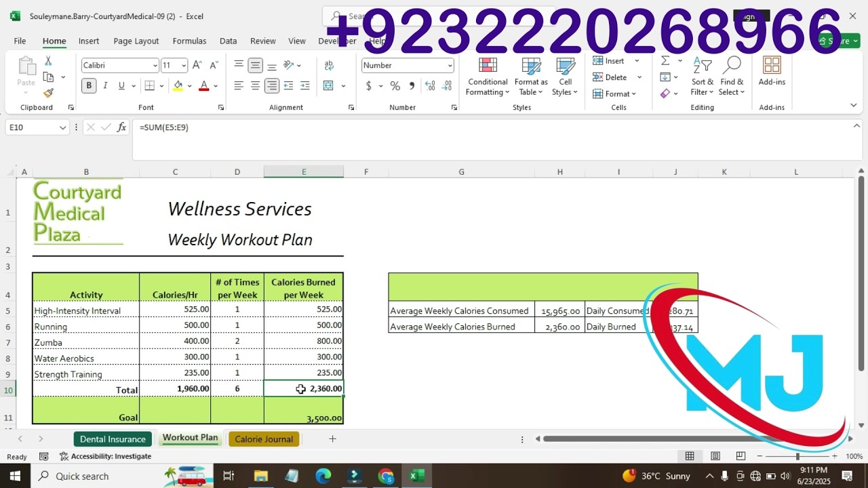This screenshot has width=868, height=488.
Task: Decrease font size with the smaller A icon
Action: pyautogui.click(x=214, y=65)
